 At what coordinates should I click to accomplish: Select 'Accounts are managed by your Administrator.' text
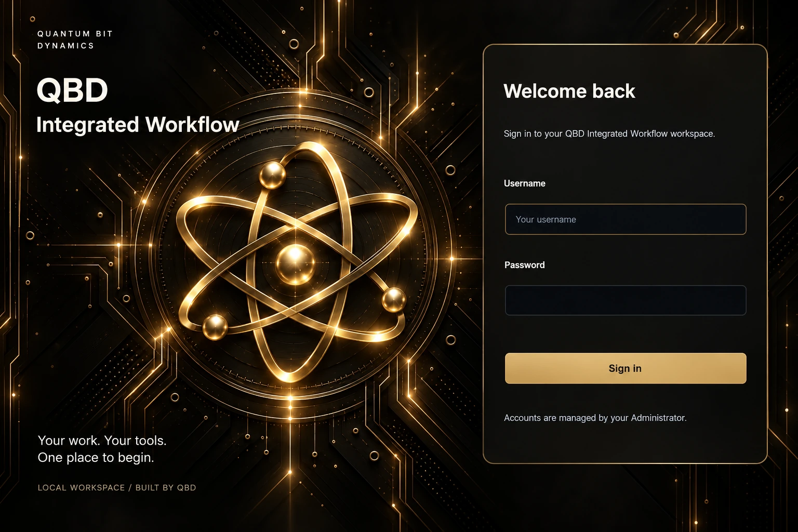[x=595, y=418]
